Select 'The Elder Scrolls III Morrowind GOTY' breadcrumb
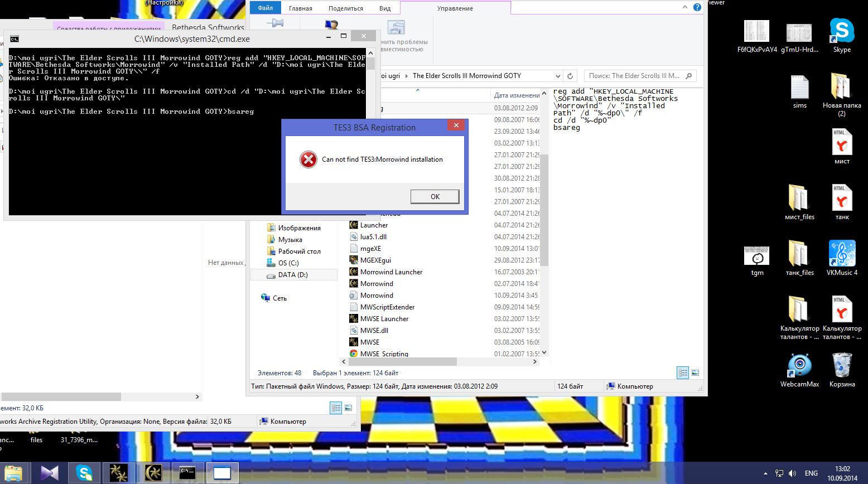The height and width of the screenshot is (484, 868). click(467, 76)
